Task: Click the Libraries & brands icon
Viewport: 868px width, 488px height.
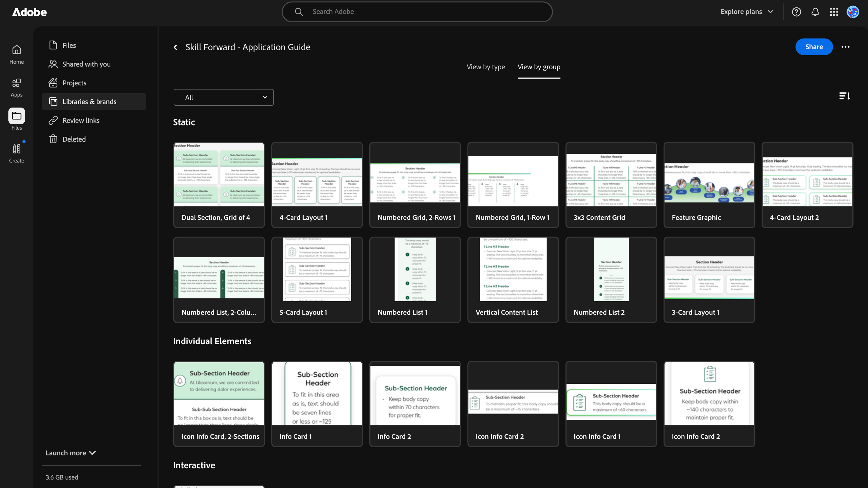Action: click(53, 101)
